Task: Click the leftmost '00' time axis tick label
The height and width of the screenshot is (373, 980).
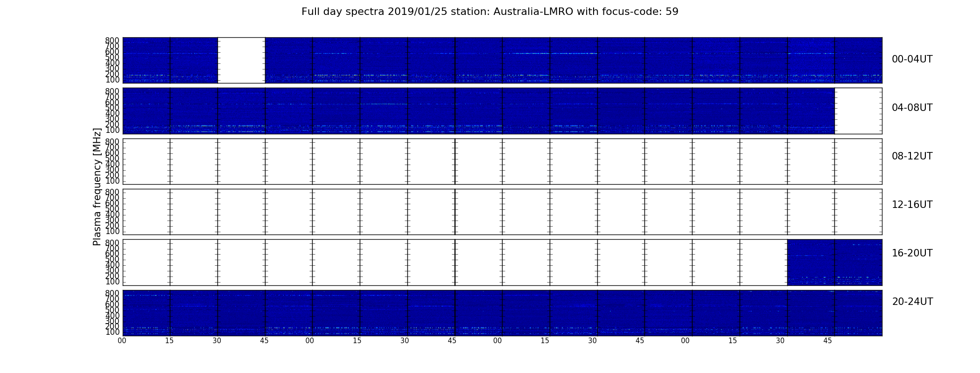Action: (x=122, y=341)
